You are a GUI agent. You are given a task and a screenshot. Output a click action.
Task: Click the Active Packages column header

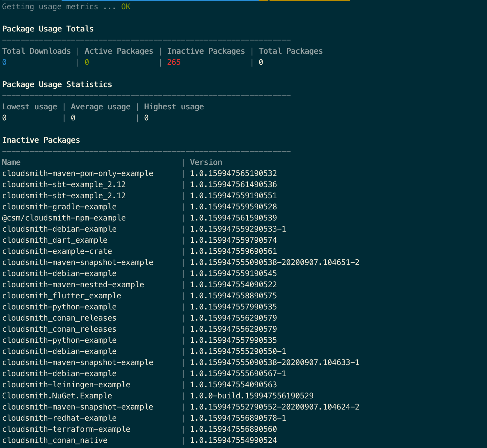[119, 51]
